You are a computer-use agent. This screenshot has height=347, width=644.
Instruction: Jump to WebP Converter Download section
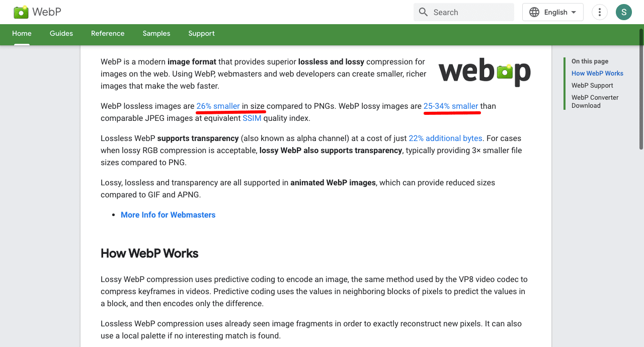point(595,102)
